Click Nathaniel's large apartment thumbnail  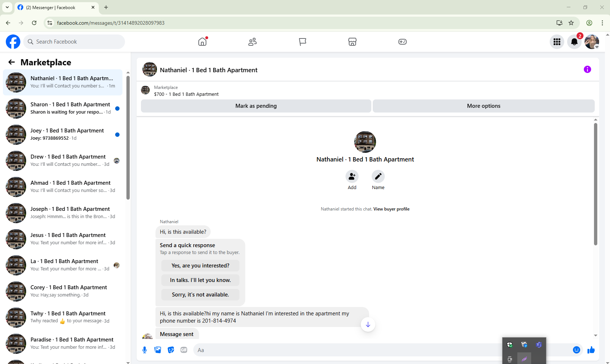[x=365, y=142]
